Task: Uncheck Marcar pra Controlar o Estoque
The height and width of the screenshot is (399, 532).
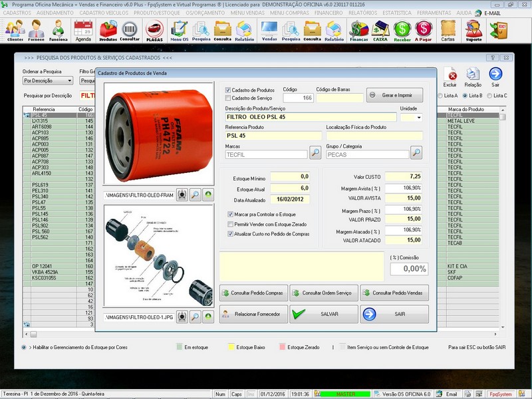Action: click(230, 215)
